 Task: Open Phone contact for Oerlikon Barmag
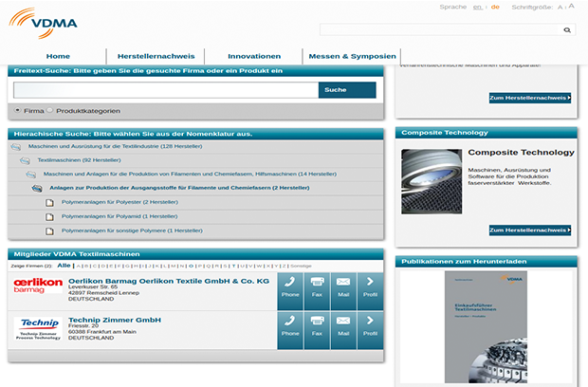click(x=290, y=291)
